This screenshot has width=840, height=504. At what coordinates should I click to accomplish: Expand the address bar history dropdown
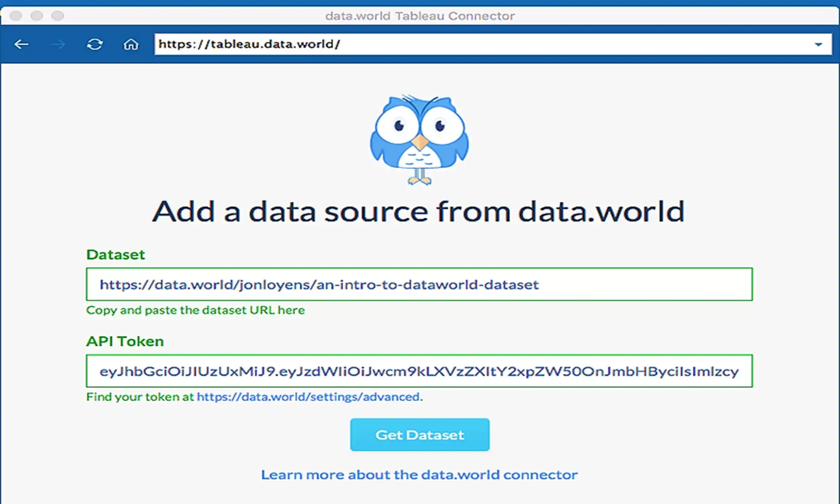819,45
